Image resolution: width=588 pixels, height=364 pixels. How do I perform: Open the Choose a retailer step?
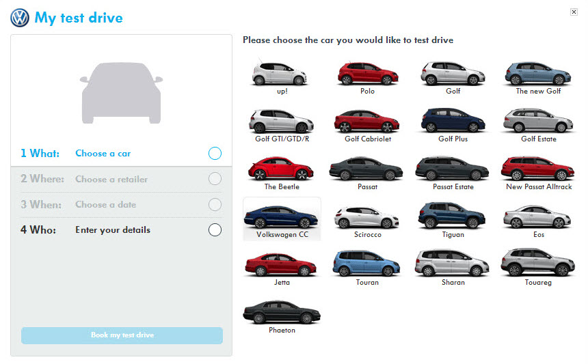[111, 179]
